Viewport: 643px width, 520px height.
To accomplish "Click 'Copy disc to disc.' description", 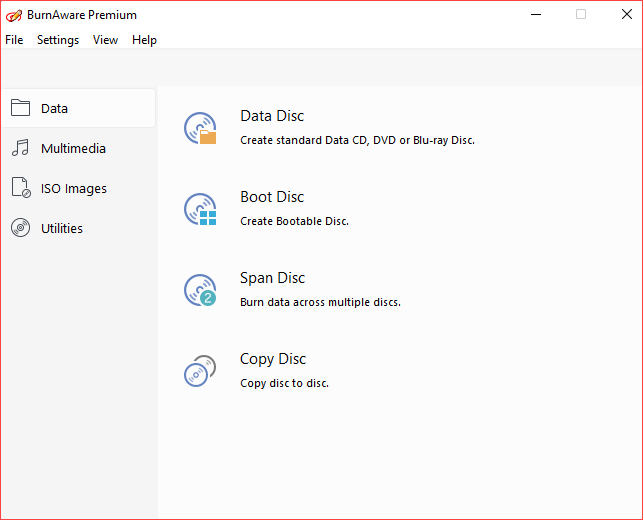I will pyautogui.click(x=285, y=383).
